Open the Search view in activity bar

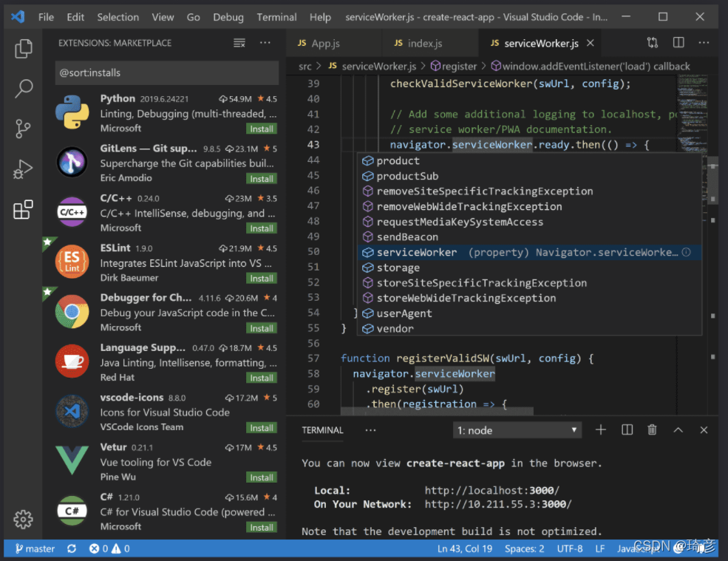point(23,88)
